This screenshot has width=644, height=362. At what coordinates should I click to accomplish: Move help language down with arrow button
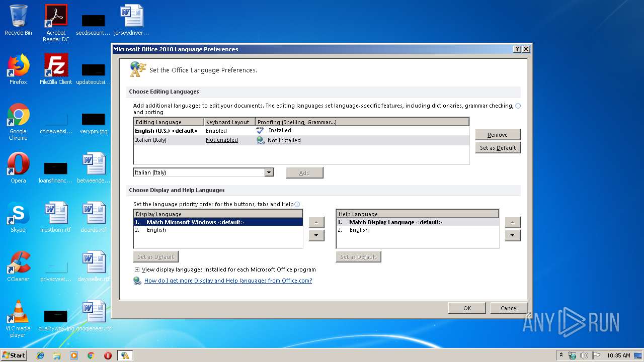512,235
